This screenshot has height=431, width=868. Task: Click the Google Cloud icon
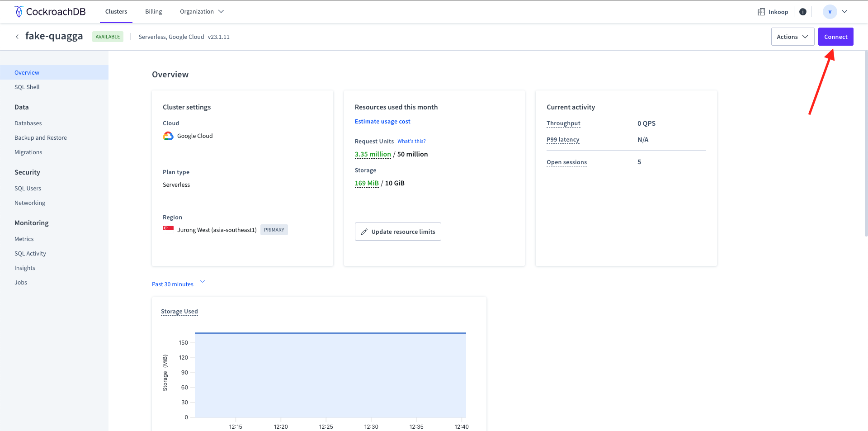[168, 136]
